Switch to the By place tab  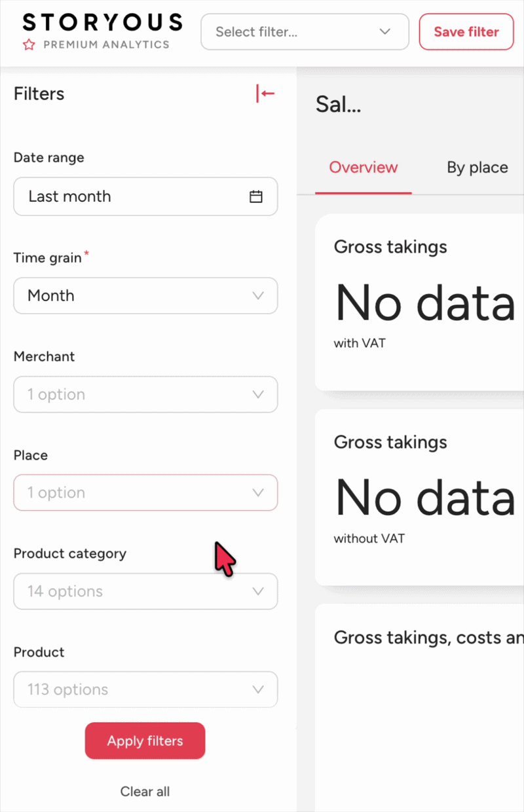477,168
